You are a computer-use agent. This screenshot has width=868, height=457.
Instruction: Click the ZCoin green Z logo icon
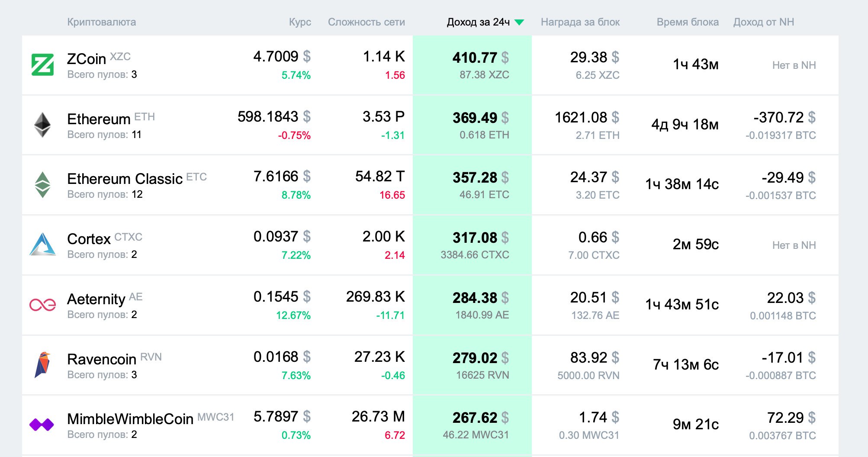pos(42,65)
